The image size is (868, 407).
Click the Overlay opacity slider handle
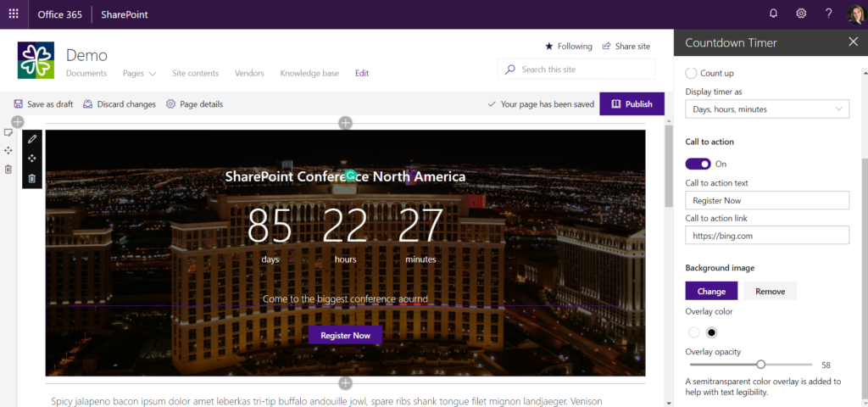coord(761,365)
